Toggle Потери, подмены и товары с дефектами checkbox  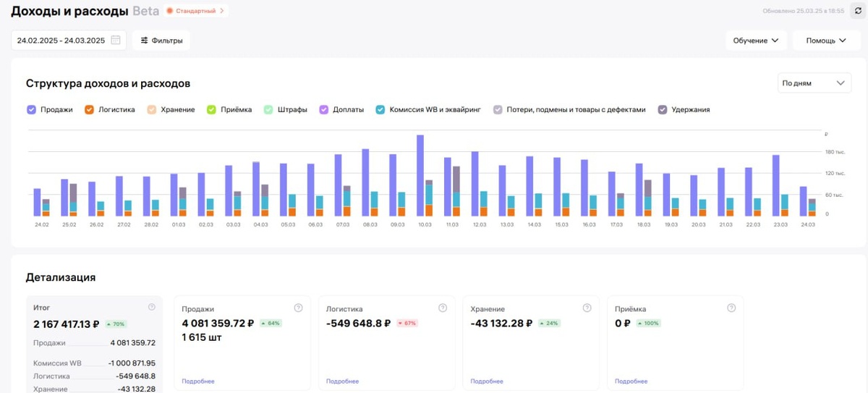click(x=498, y=109)
